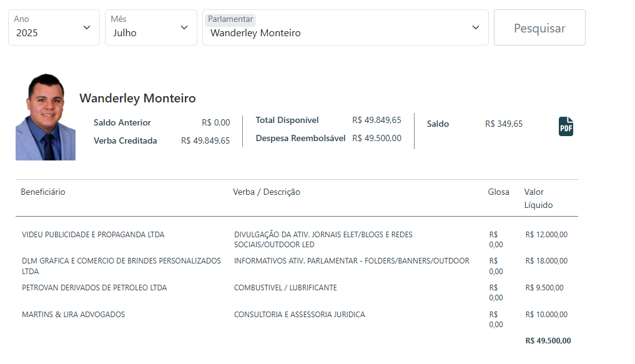Image resolution: width=635 pixels, height=364 pixels.
Task: Open the Ano year dropdown
Action: [54, 27]
